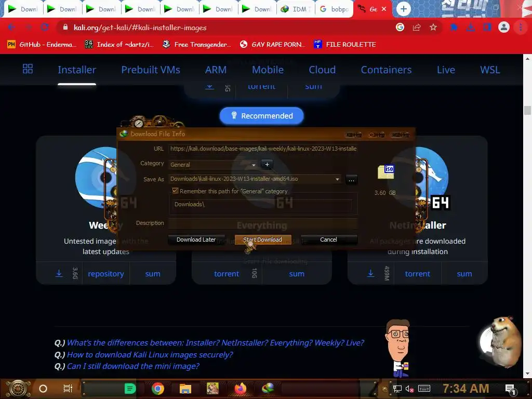
Task: Click the Weekly card download arrow icon
Action: point(59,273)
